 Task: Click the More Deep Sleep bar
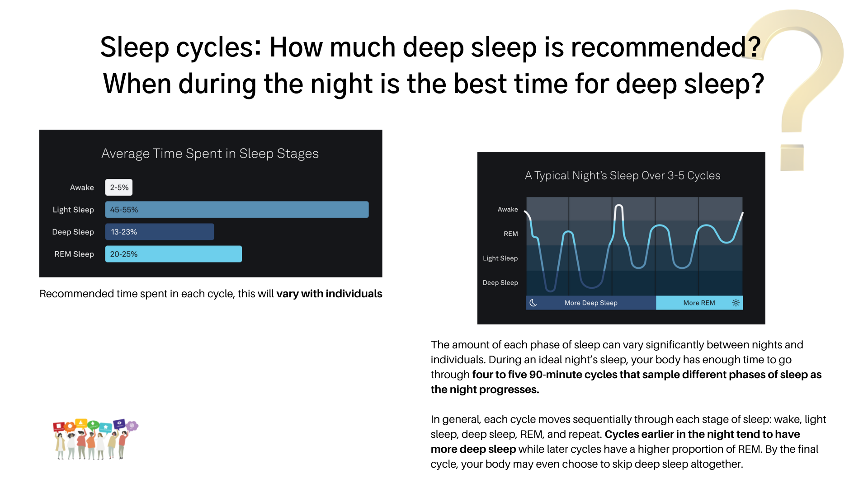[x=591, y=303]
